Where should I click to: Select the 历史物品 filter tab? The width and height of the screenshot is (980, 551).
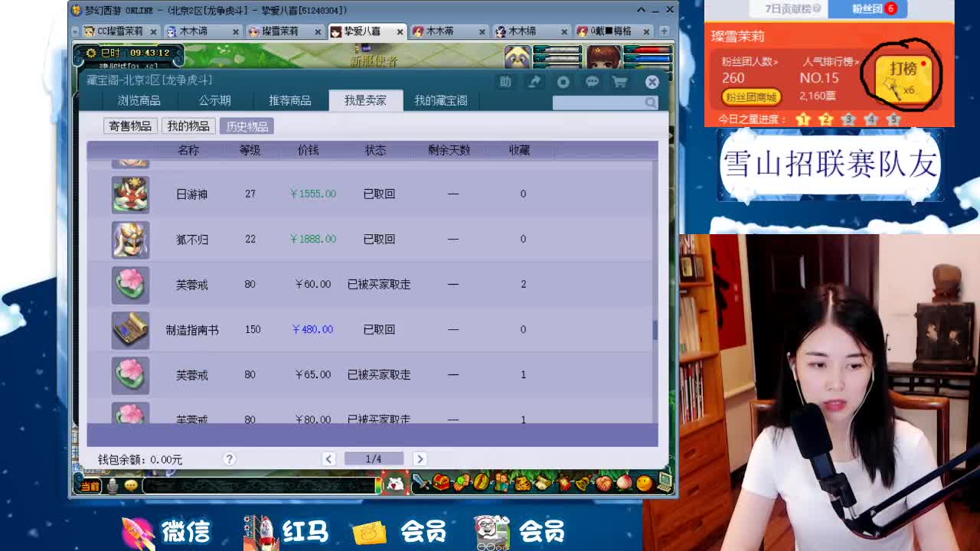(247, 126)
